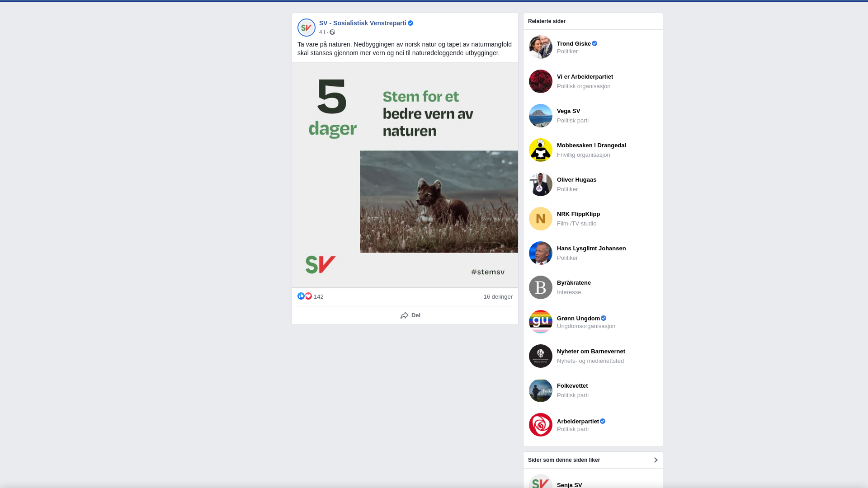
Task: Open Grønn Ungdom rainbow gu avatar
Action: pos(541,322)
